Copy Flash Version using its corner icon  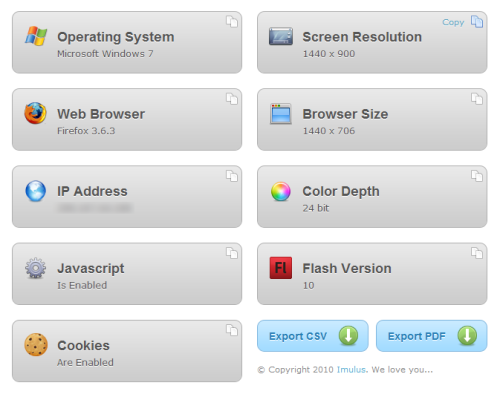click(477, 253)
